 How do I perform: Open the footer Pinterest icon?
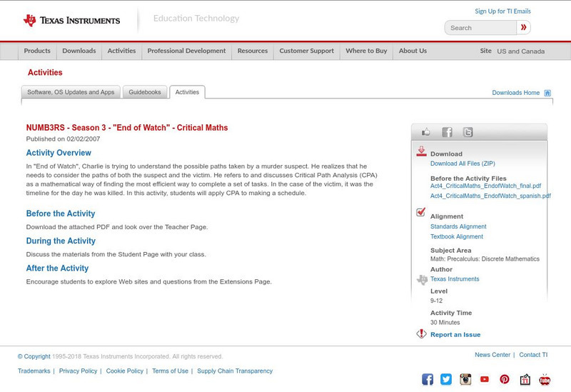point(505,379)
